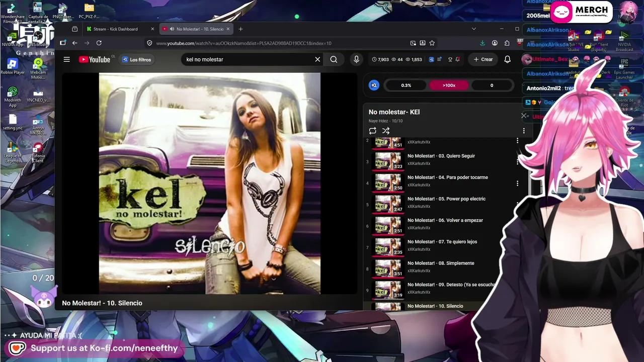644x362 pixels.
Task: Click the vidIQ views counter '7,903'
Action: pos(380,59)
